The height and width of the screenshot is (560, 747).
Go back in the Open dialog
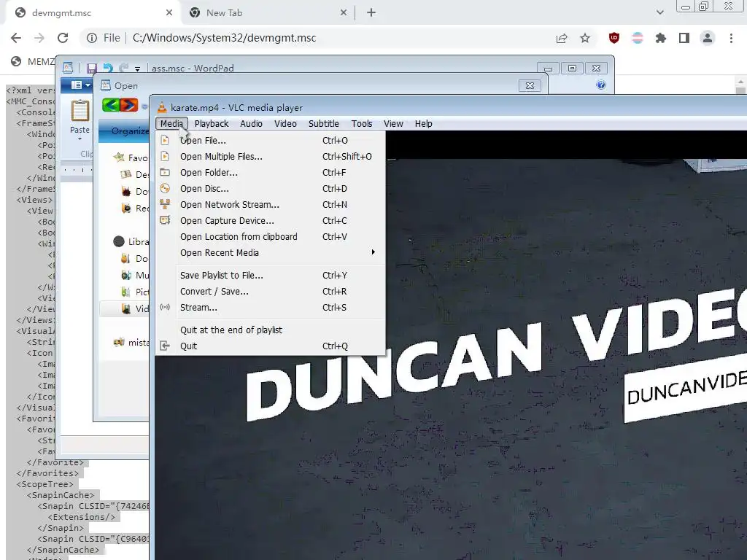tap(111, 105)
